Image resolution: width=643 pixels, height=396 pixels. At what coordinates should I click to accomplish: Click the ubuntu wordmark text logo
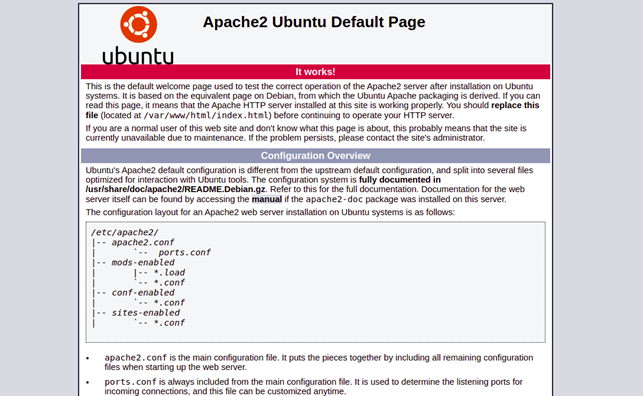tap(138, 56)
